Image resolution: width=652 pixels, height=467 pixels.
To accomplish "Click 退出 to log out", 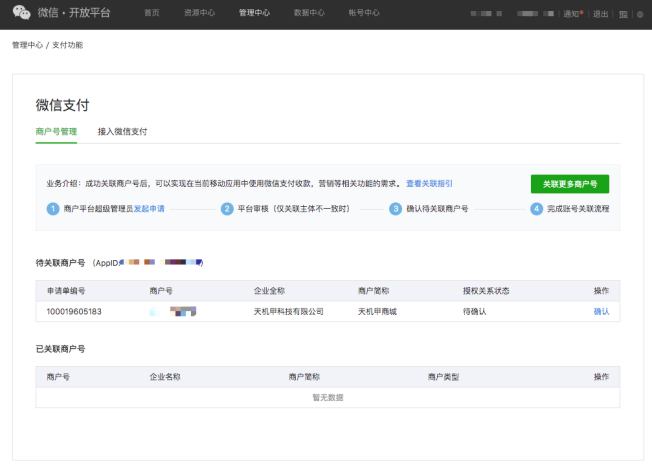I will 600,14.
